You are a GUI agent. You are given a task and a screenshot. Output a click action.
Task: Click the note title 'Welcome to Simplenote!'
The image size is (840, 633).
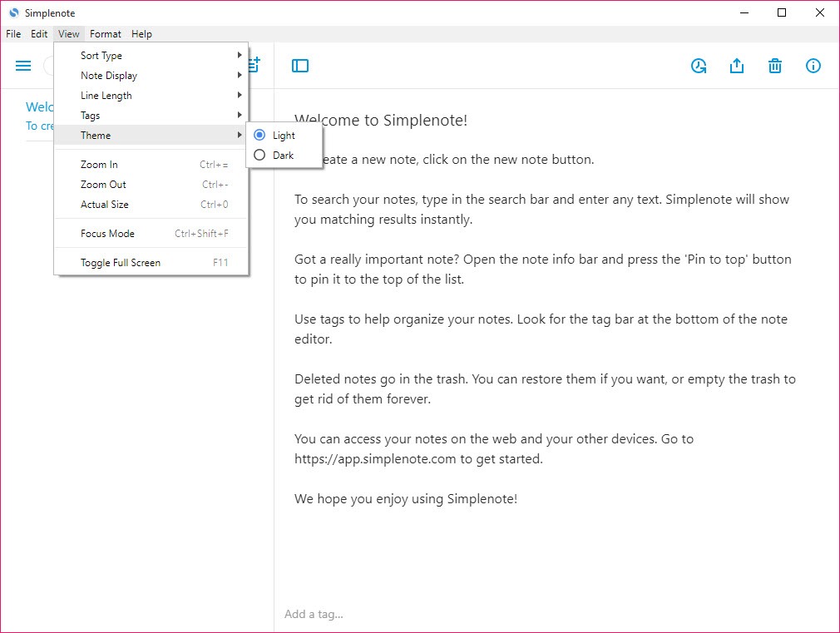[381, 121]
